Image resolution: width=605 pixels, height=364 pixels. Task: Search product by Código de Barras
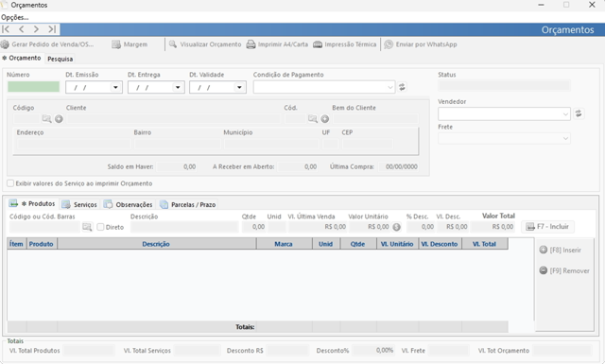tap(87, 227)
